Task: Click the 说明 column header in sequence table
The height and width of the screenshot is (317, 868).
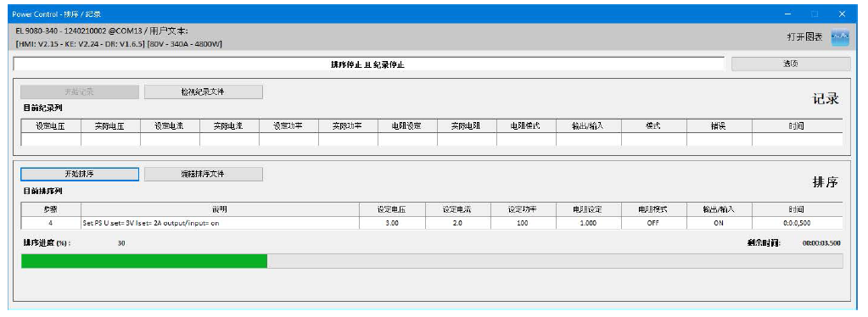Action: point(220,209)
